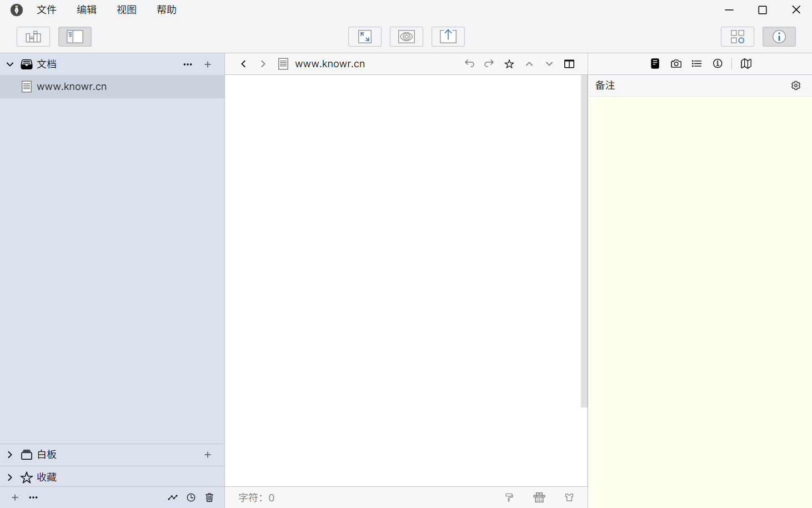Open the writing trend chart icon
The image size is (812, 508).
click(173, 497)
